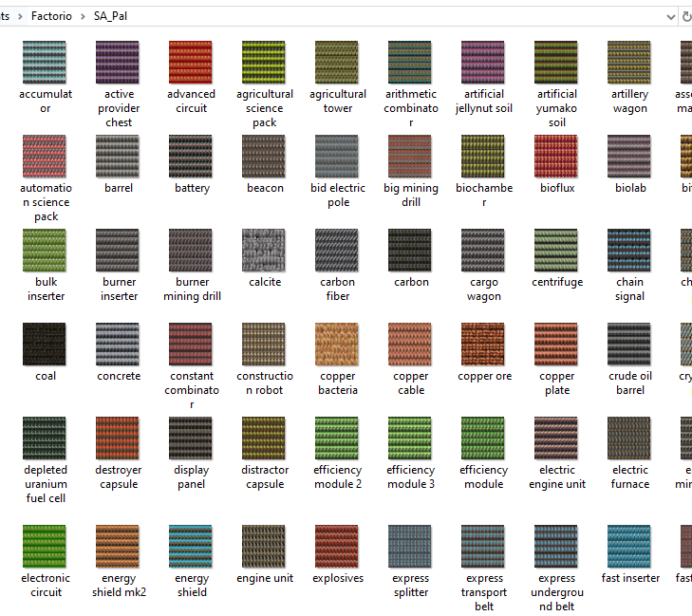Viewport: 692px width, 616px height.
Task: Select the active provider chest file
Action: [x=118, y=63]
